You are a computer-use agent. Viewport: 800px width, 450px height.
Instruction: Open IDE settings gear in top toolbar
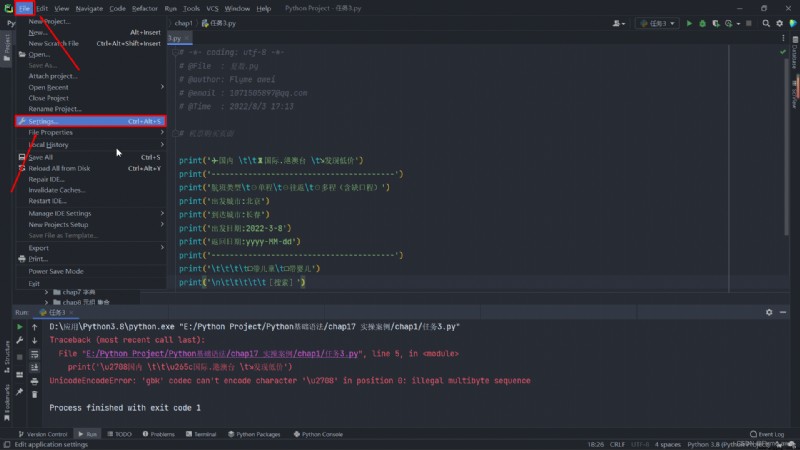pos(780,23)
